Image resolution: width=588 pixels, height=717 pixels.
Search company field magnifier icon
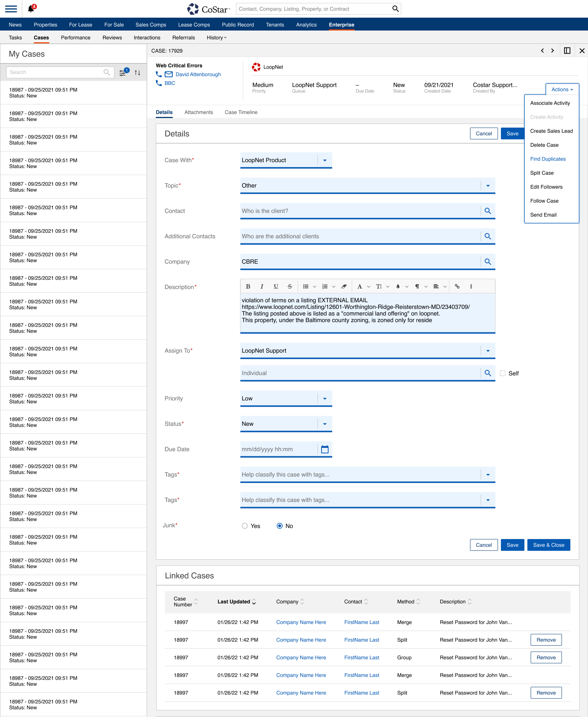(x=488, y=262)
